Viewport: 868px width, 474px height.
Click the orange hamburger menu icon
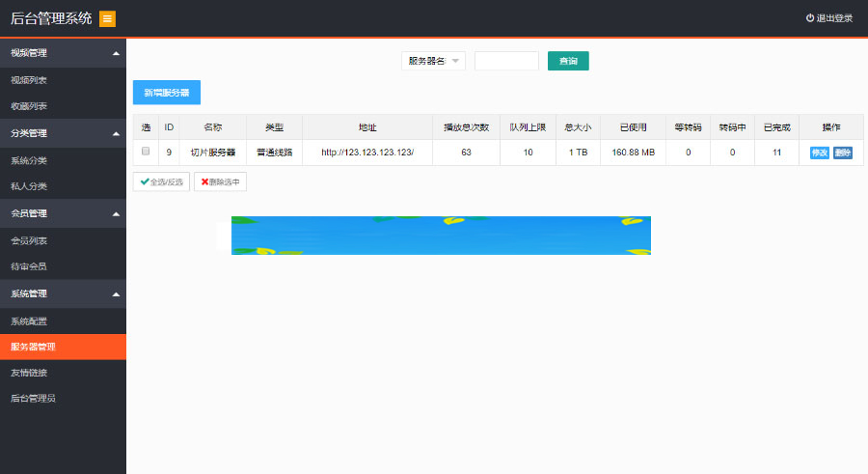107,18
